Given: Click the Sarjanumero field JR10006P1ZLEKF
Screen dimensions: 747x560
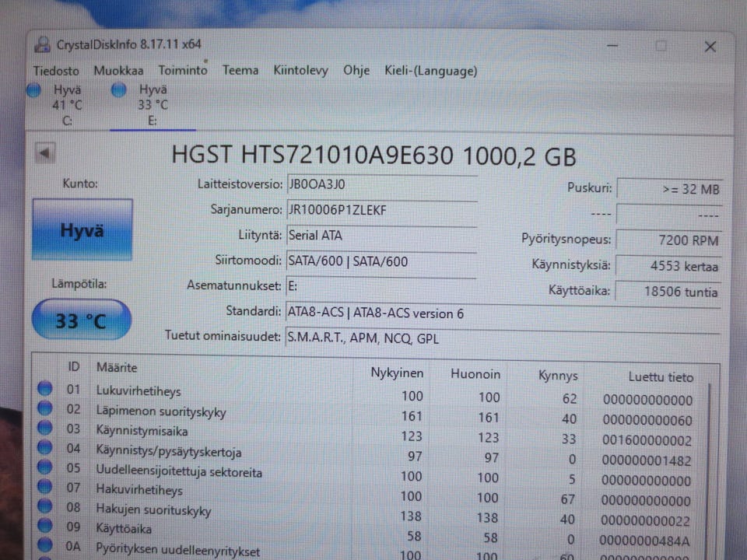Looking at the screenshot, I should (x=381, y=210).
